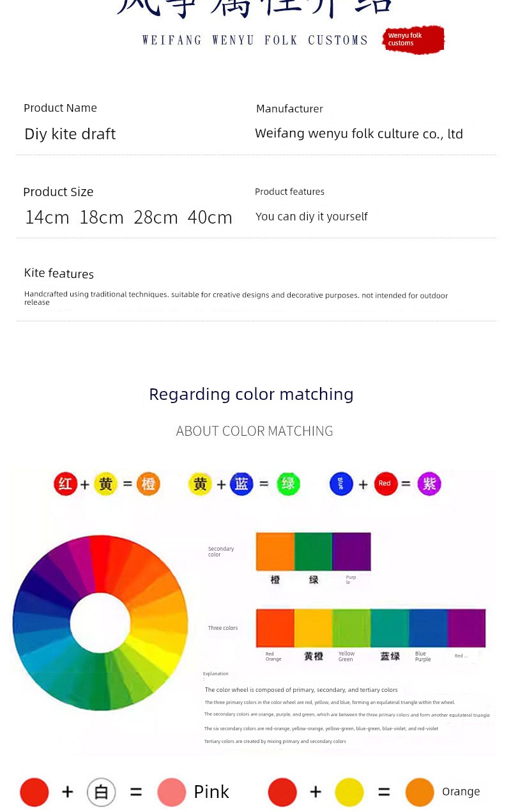This screenshot has height=812, width=511.
Task: Click the orange circle labeled Orange
Action: point(420,792)
